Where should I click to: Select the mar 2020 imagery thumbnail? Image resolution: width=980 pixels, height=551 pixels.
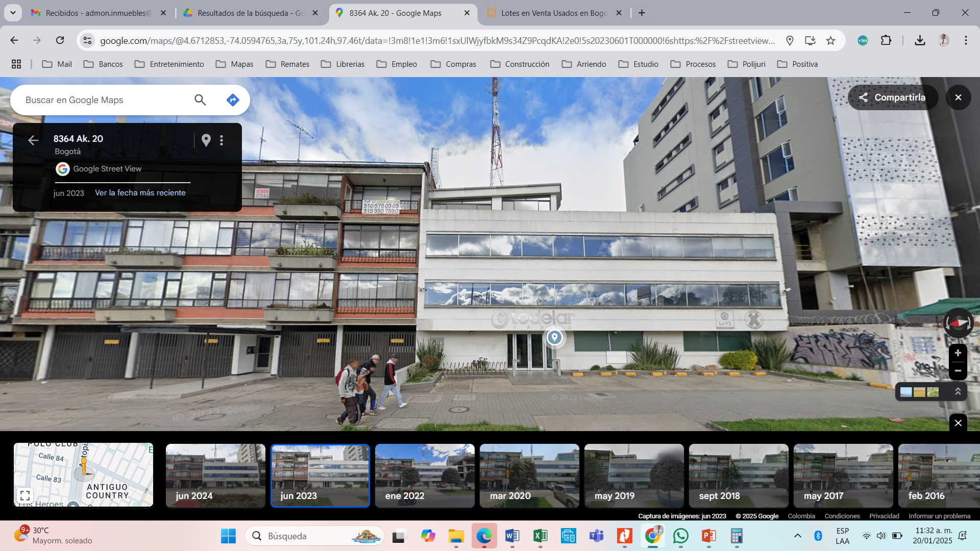(529, 475)
